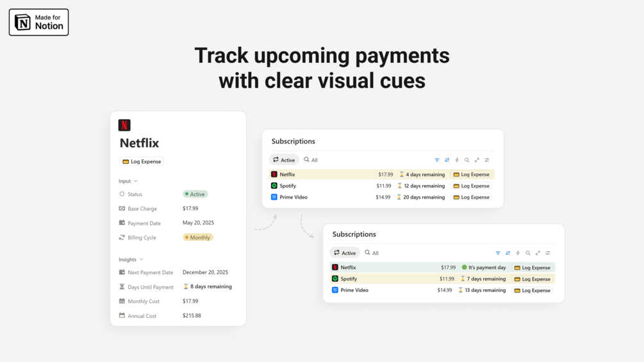Screen dimensions: 644x362
Task: Click filter icon in lower Subscriptions panel
Action: (498, 253)
